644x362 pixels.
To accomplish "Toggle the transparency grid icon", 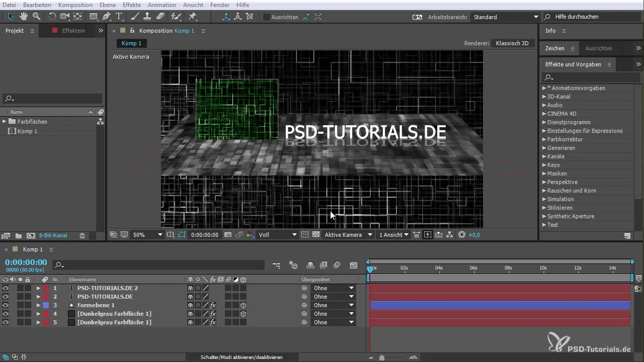I will click(316, 235).
